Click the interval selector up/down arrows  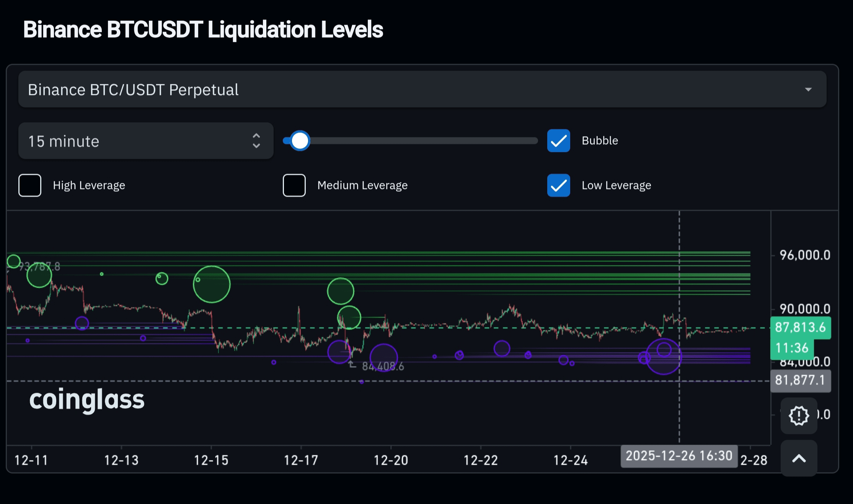[256, 141]
